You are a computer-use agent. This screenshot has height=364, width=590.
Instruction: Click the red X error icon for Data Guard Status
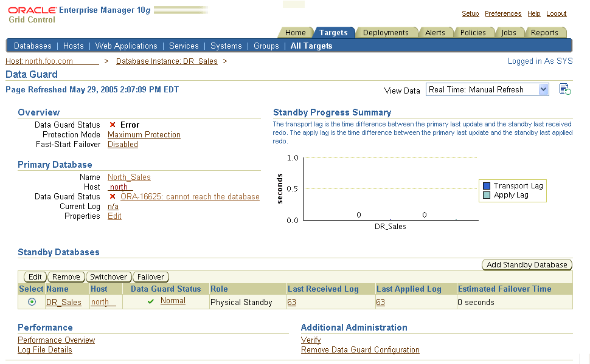point(113,125)
